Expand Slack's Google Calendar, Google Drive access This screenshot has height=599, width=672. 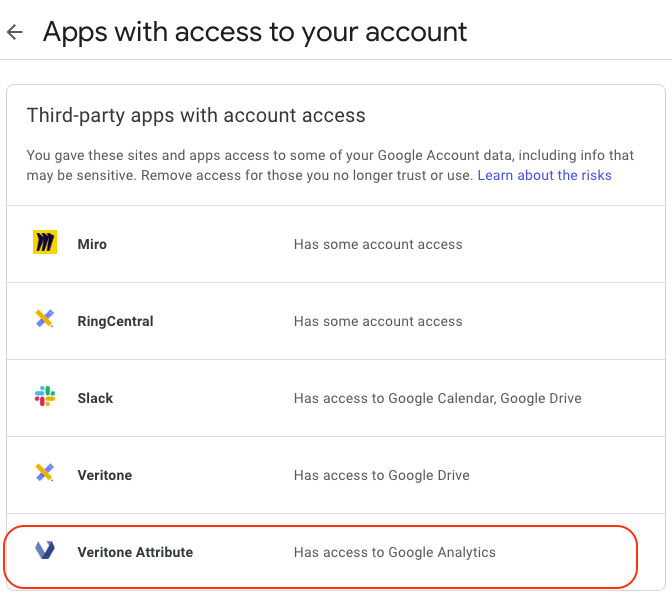click(x=437, y=398)
